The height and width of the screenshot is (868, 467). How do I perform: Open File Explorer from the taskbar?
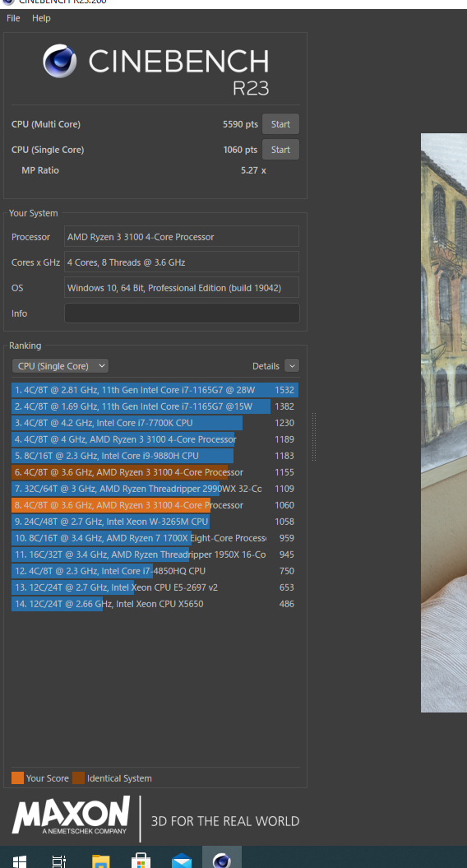point(100,861)
